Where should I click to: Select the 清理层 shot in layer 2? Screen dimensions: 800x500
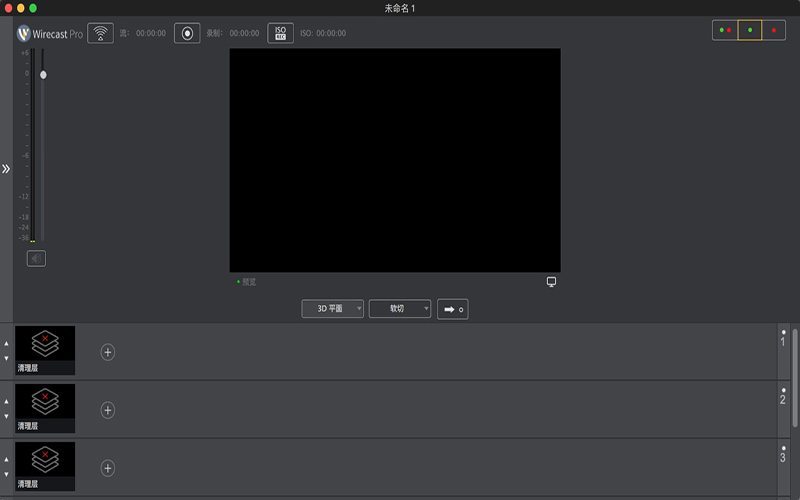pyautogui.click(x=45, y=409)
